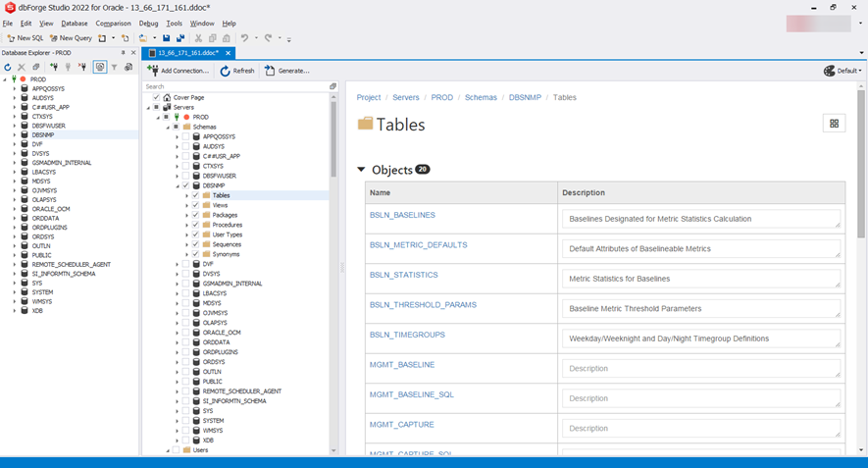Screen dimensions: 868x468
Task: Click the Search box above the tree
Action: tap(235, 86)
